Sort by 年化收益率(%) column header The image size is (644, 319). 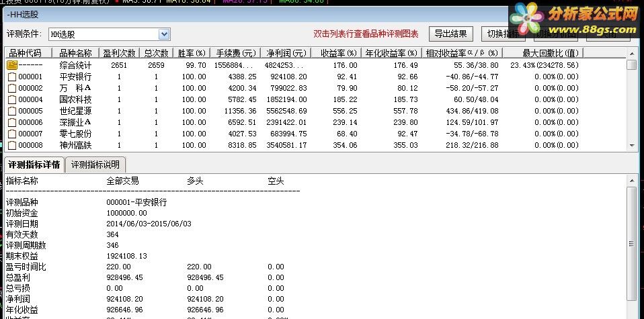coord(391,53)
